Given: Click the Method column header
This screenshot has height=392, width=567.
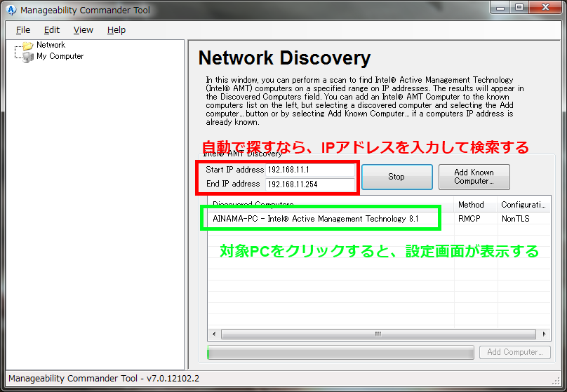Looking at the screenshot, I should (x=475, y=205).
